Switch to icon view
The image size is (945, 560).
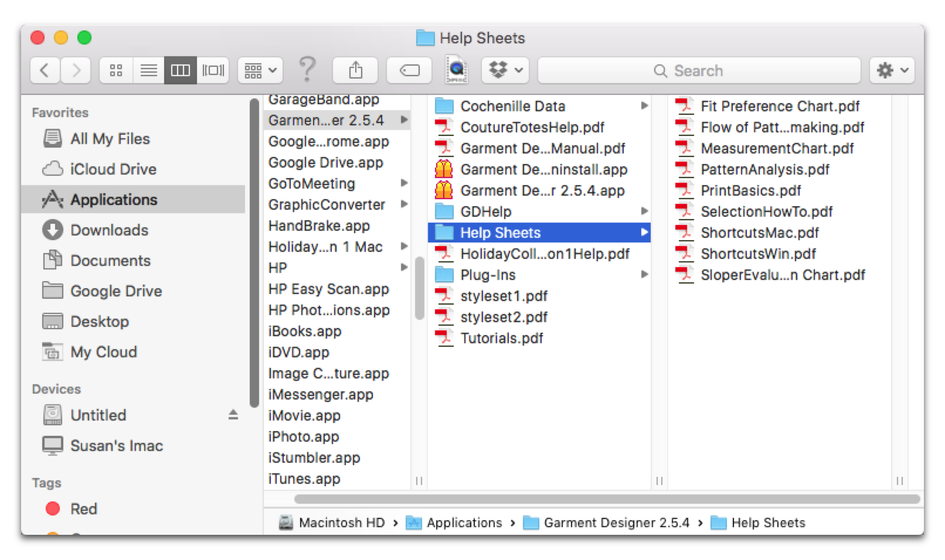click(116, 71)
